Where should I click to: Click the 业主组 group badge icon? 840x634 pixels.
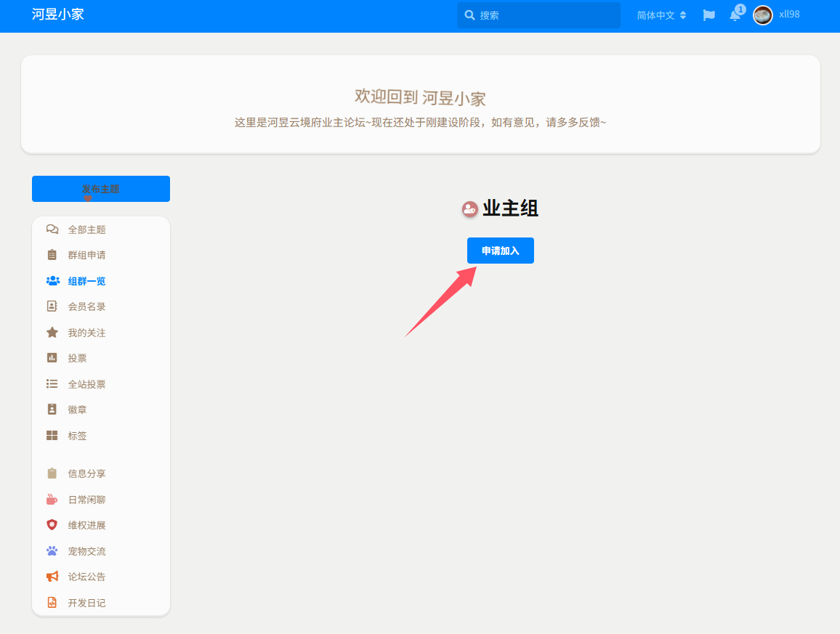tap(470, 209)
